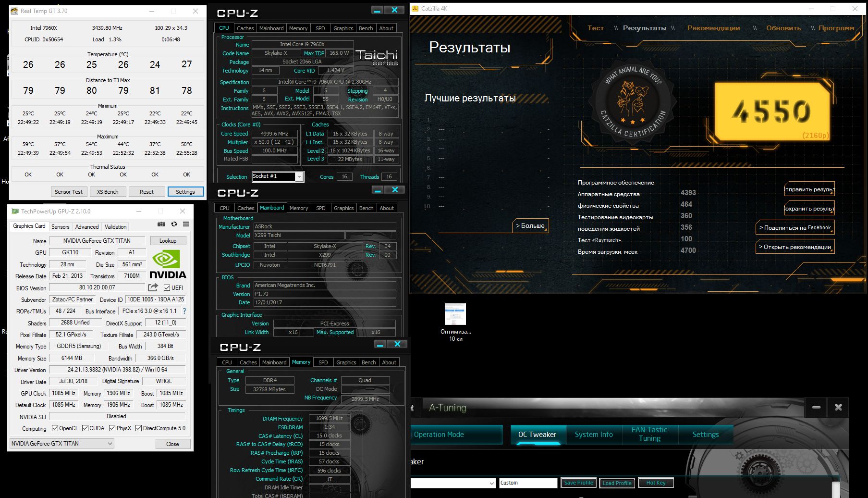Select Graphics Card tab in GPU-Z
The height and width of the screenshot is (498, 868).
click(x=29, y=226)
